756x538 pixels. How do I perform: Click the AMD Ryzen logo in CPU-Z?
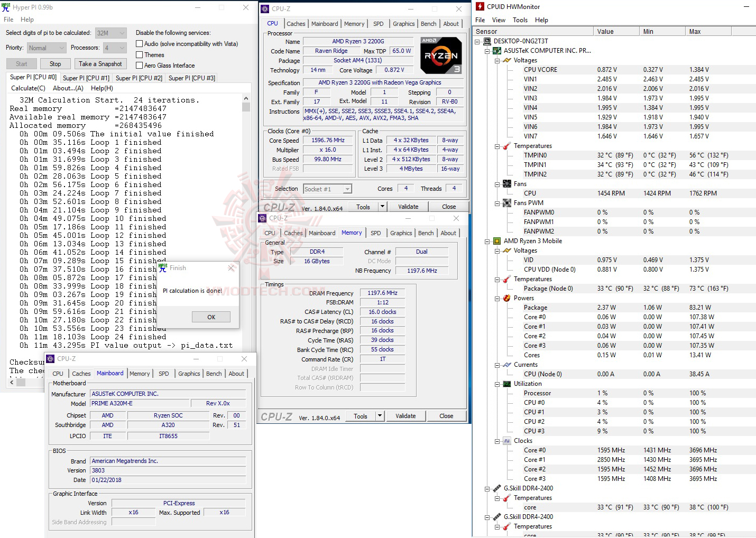[x=441, y=55]
